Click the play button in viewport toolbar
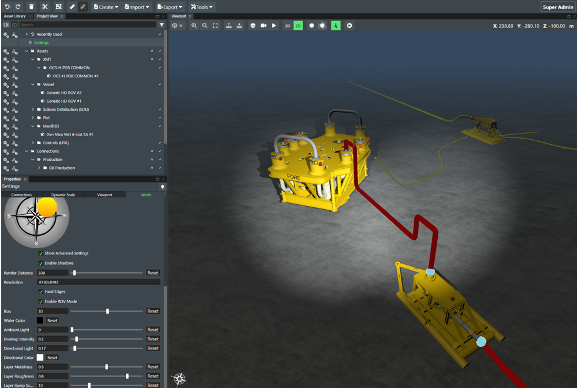The image size is (577, 388). [x=274, y=26]
